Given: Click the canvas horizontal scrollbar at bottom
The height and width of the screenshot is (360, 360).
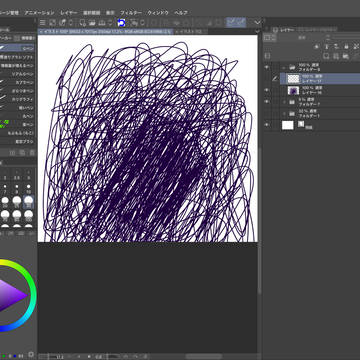Looking at the screenshot, I should (204, 356).
